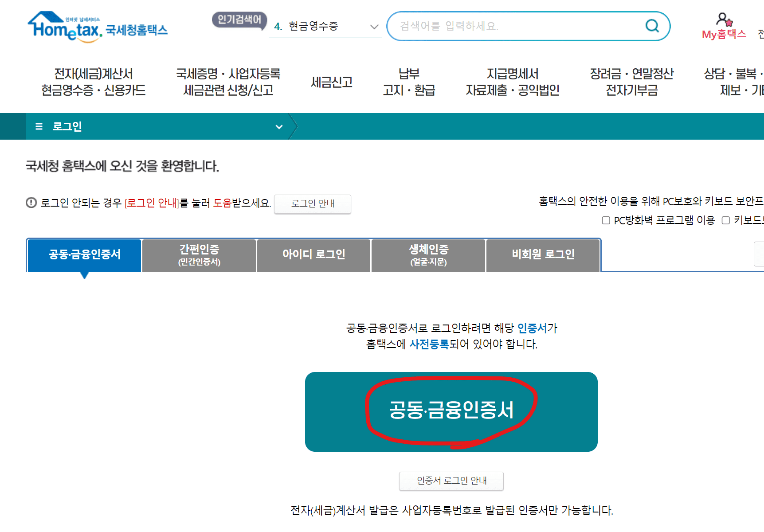Open the 세금신고 menu
764x532 pixels.
[x=332, y=82]
